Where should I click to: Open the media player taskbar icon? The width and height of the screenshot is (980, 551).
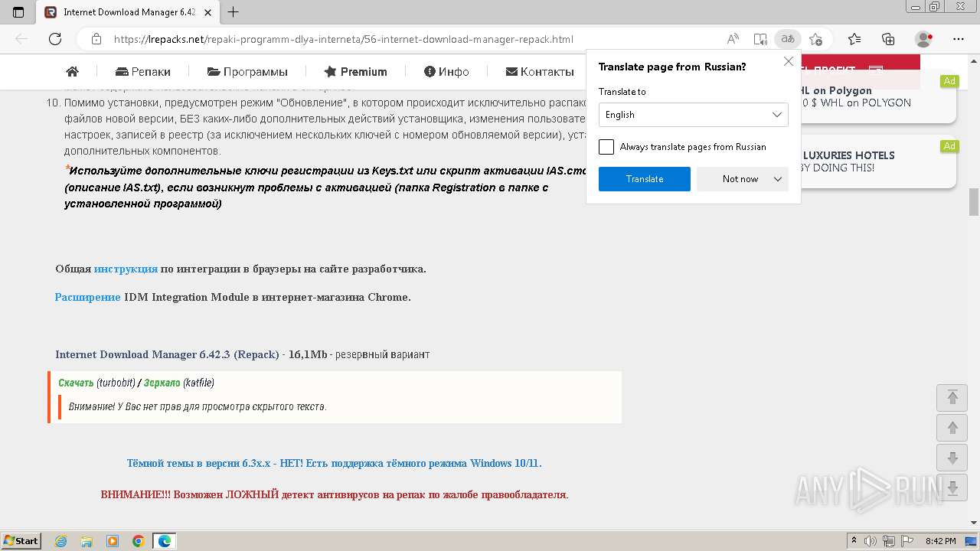[113, 541]
